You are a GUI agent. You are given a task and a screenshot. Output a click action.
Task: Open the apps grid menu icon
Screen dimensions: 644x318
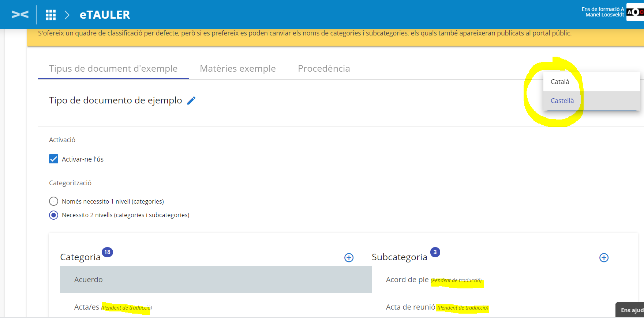pos(50,15)
